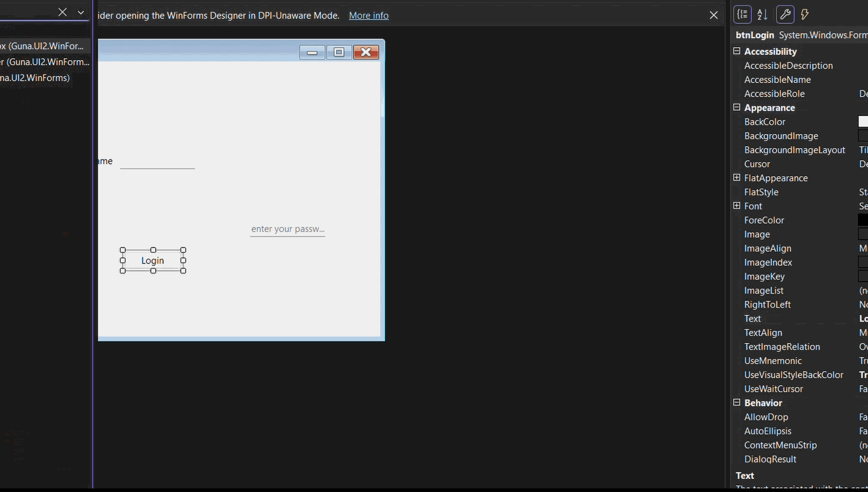The height and width of the screenshot is (492, 868).
Task: Select the Cursor property
Action: (x=757, y=164)
